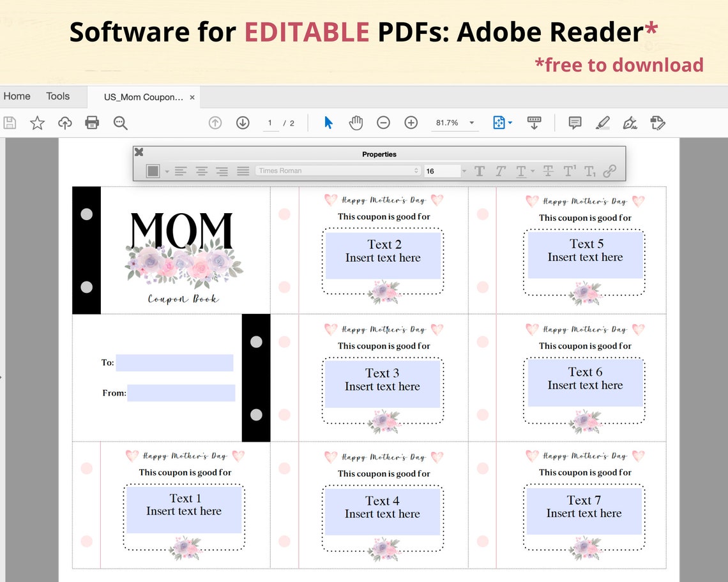Print the document

[x=92, y=123]
